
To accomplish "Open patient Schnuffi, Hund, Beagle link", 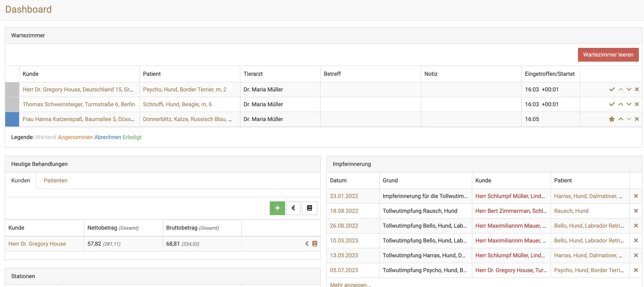I will (x=177, y=105).
